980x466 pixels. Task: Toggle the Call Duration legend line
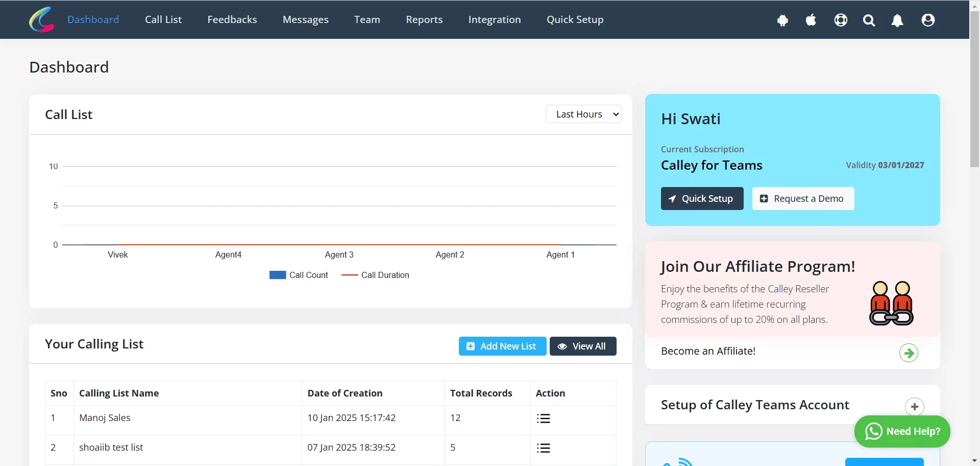pos(350,275)
